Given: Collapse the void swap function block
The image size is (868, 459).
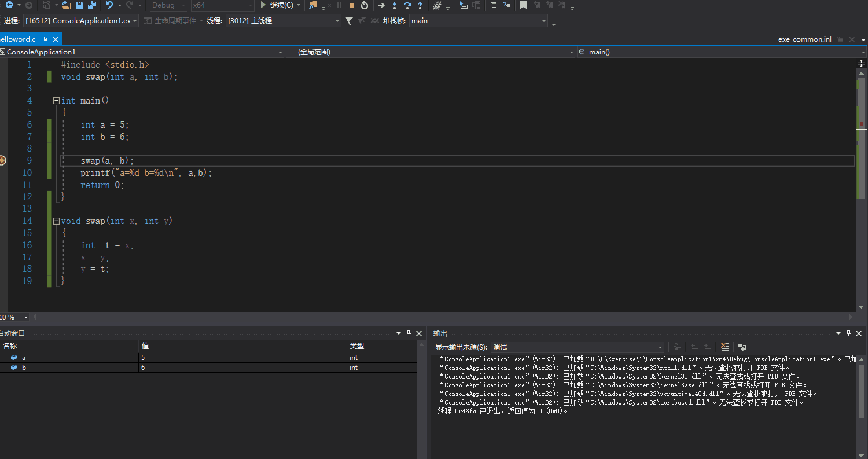Looking at the screenshot, I should click(x=56, y=221).
